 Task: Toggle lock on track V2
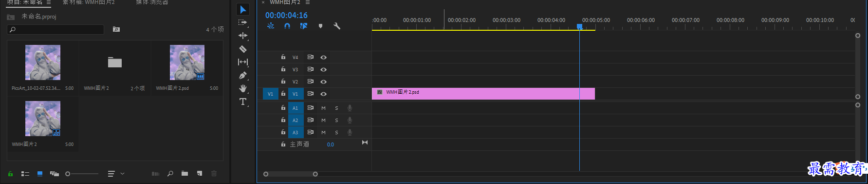point(283,82)
